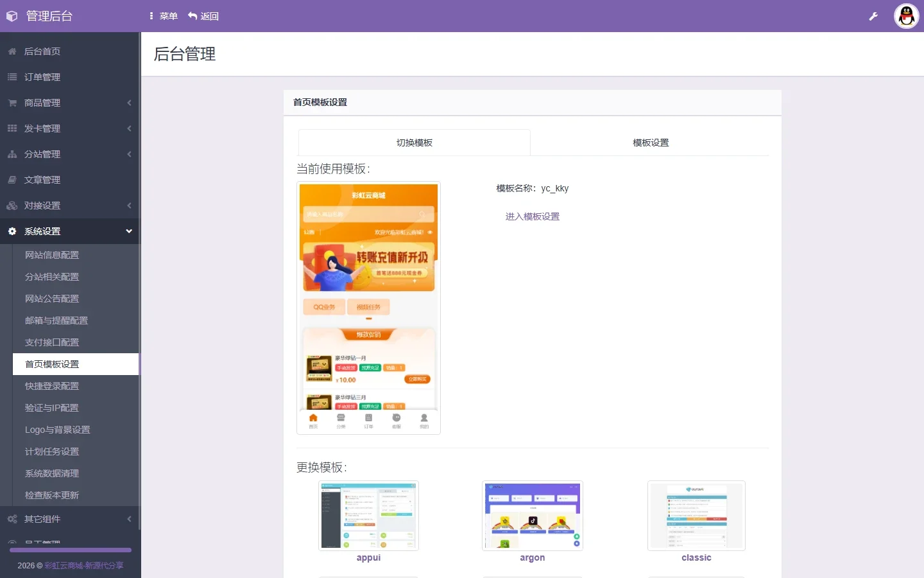Switch to the 模板设置 tab
The width and height of the screenshot is (924, 578).
point(651,143)
